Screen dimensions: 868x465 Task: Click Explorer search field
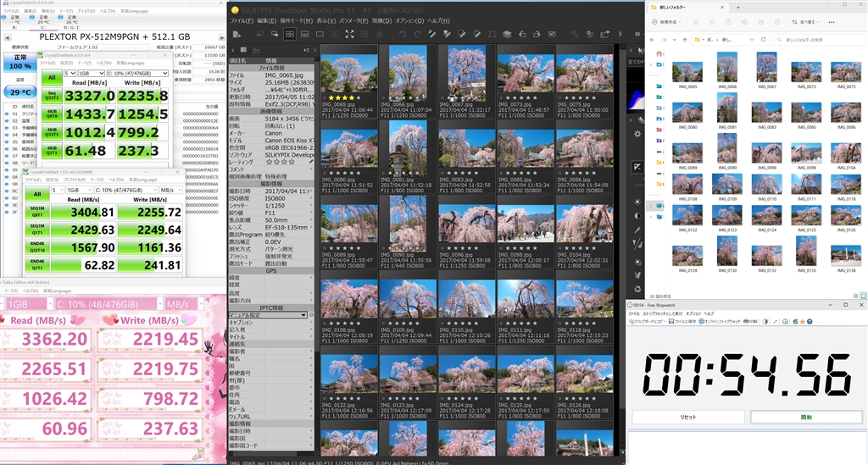pyautogui.click(x=818, y=40)
